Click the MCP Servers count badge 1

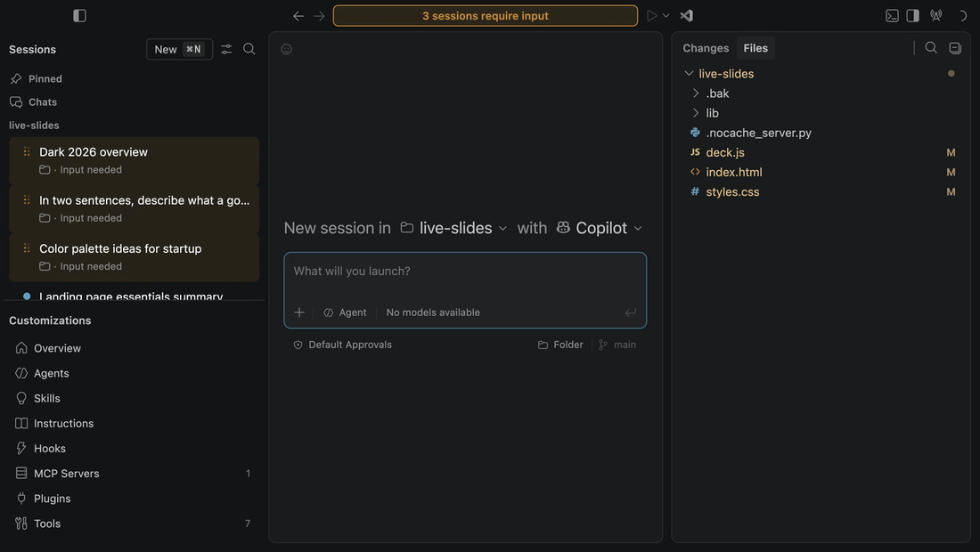tap(249, 474)
